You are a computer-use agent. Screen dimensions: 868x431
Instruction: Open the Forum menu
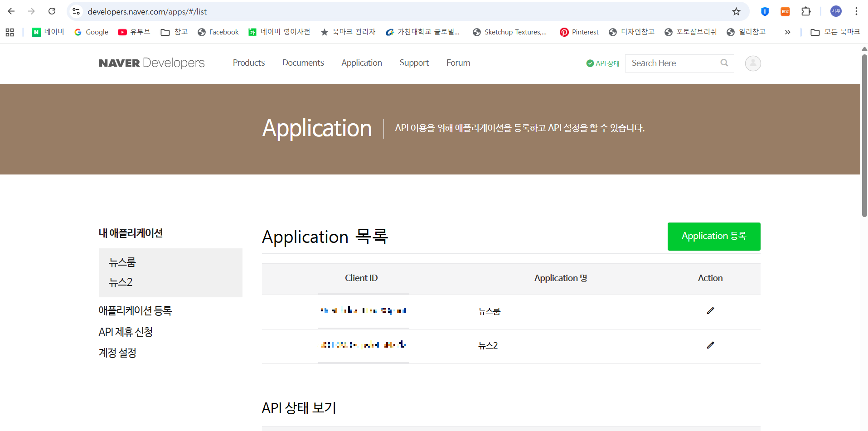click(458, 63)
